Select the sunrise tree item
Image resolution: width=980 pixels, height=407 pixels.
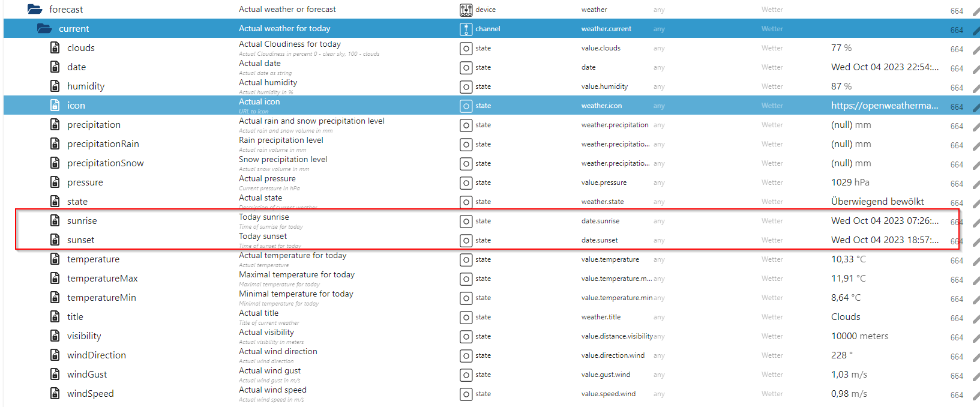[82, 220]
